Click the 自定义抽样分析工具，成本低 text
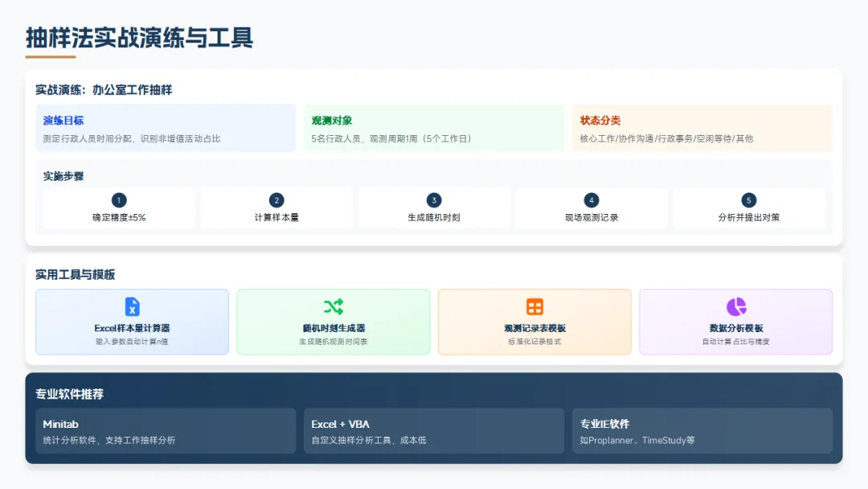The width and height of the screenshot is (868, 489). [x=369, y=440]
